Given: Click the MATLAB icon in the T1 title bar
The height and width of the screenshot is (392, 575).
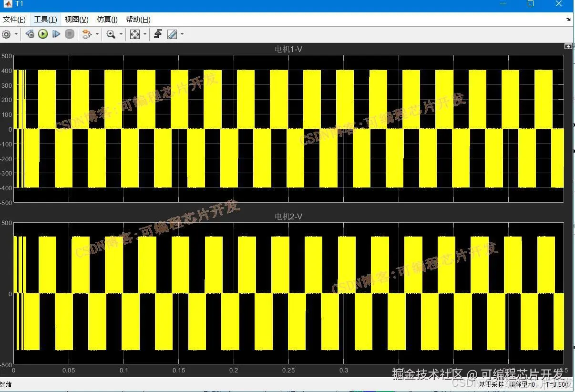Looking at the screenshot, I should (8, 4).
